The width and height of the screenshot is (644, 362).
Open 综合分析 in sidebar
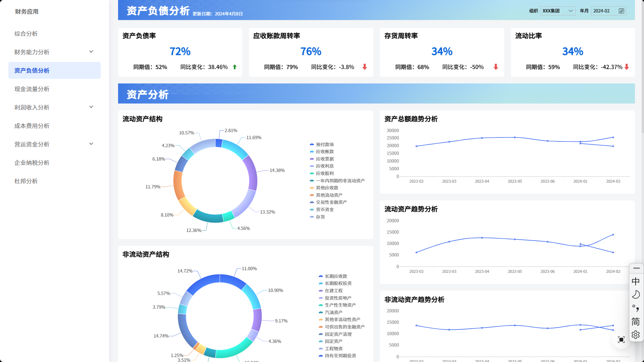point(26,34)
